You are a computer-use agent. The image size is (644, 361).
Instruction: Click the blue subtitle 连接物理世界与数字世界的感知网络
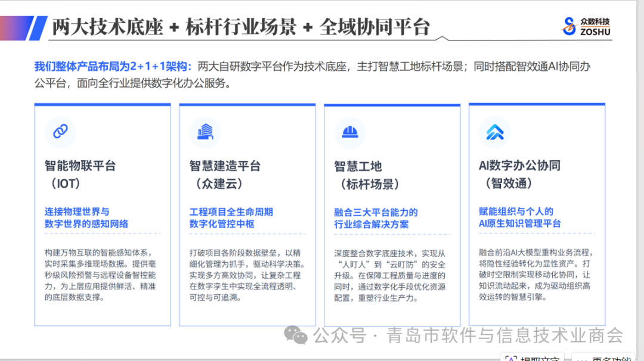tap(86, 217)
